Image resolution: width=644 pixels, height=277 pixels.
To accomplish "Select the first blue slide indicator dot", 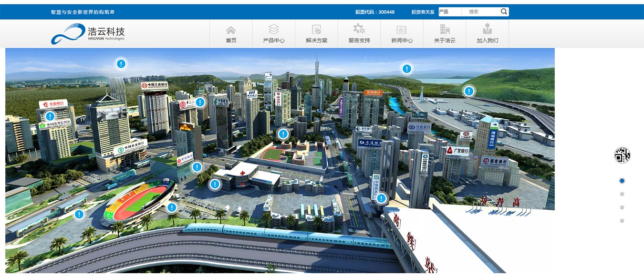I will point(622,181).
